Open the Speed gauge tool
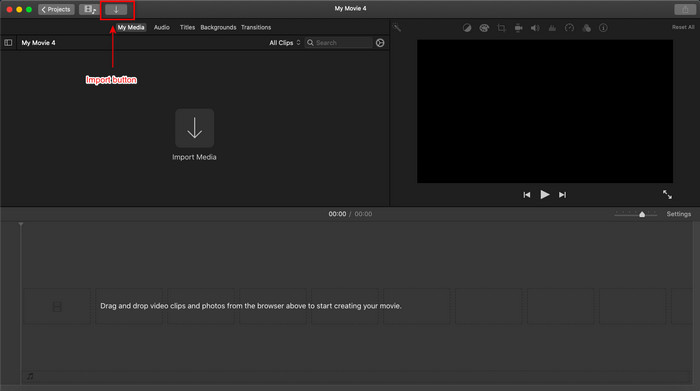Screen dimensions: 700x391 pyautogui.click(x=569, y=28)
